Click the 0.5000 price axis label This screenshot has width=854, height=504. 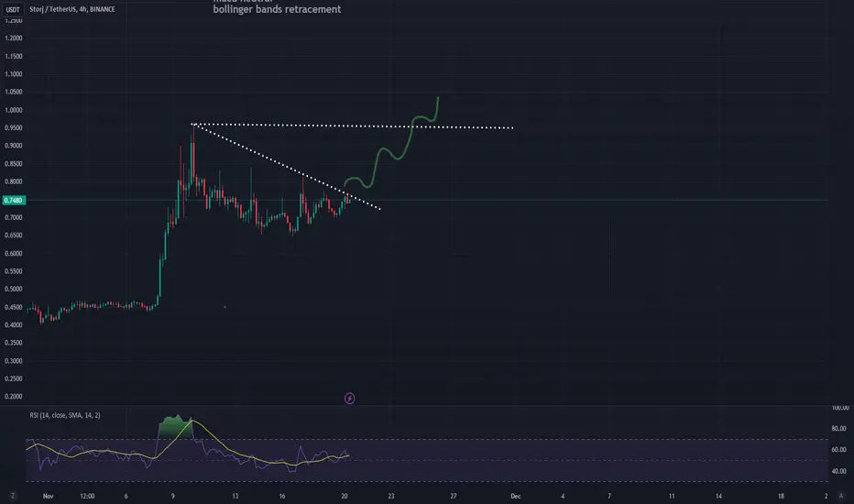(x=14, y=290)
